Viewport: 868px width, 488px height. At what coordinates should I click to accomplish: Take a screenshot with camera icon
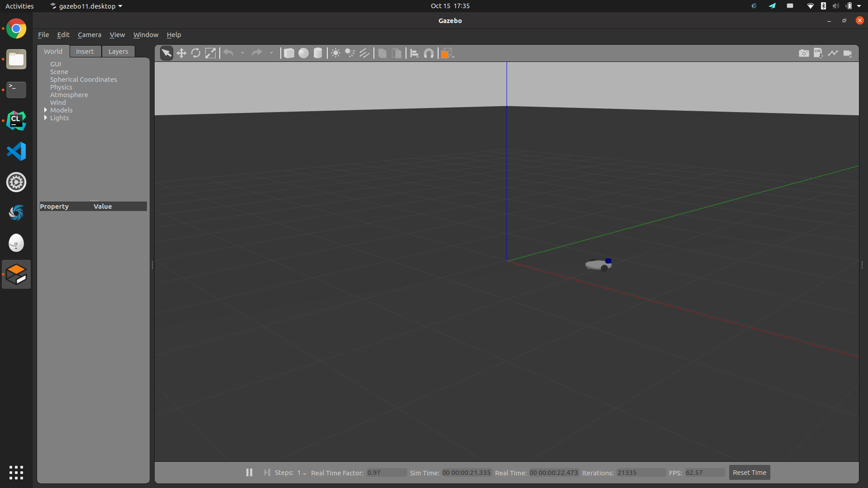[804, 53]
